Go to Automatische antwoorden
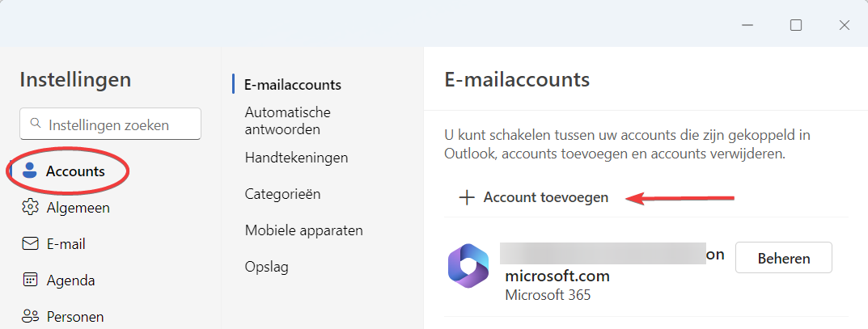Viewport: 868px width, 329px height. 287,120
